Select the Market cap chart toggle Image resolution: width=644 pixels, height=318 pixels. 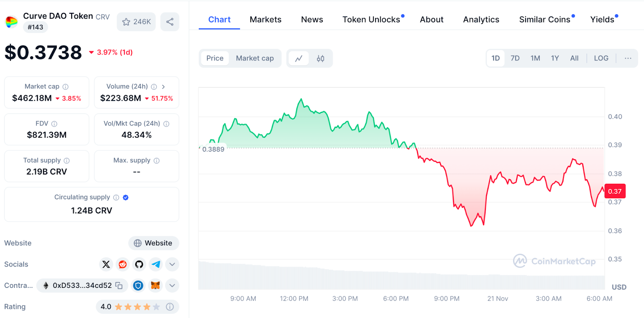click(x=255, y=58)
